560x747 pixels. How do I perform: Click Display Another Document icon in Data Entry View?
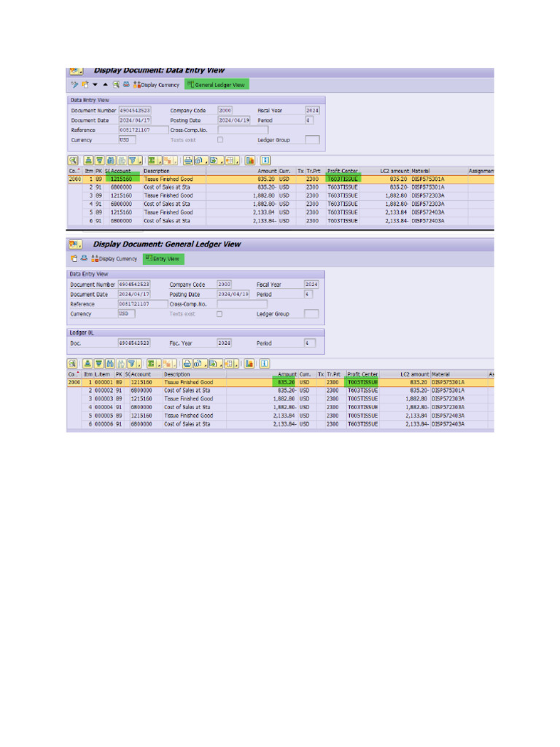point(85,85)
